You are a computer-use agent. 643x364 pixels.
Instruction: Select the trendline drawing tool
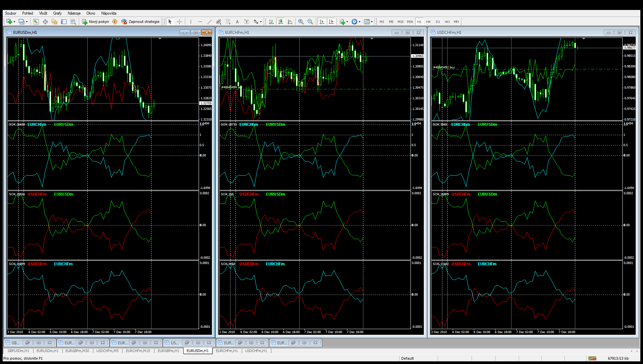tap(209, 22)
